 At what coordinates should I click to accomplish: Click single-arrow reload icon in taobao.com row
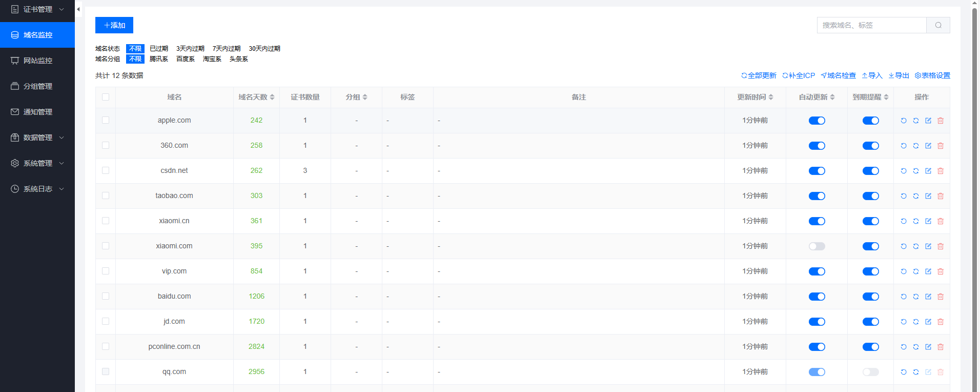pyautogui.click(x=904, y=196)
